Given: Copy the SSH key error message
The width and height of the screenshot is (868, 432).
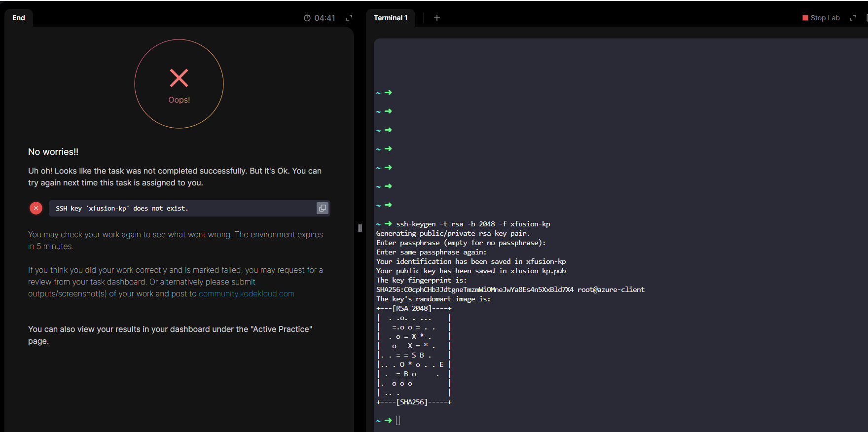Looking at the screenshot, I should pos(322,208).
